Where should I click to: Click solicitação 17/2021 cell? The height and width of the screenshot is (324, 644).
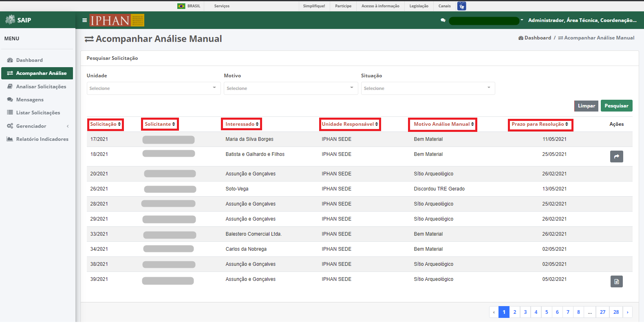[x=99, y=139]
